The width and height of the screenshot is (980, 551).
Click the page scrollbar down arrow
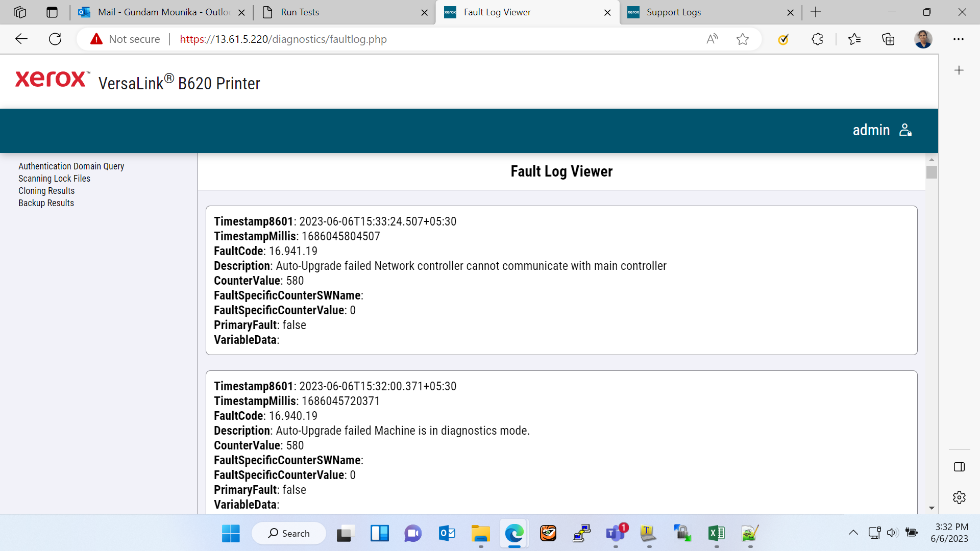(x=932, y=508)
